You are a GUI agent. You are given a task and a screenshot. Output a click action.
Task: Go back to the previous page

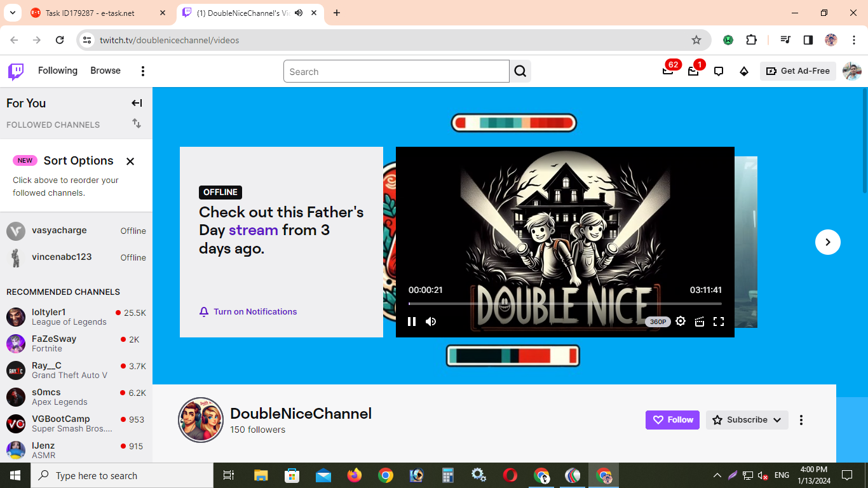pyautogui.click(x=14, y=40)
